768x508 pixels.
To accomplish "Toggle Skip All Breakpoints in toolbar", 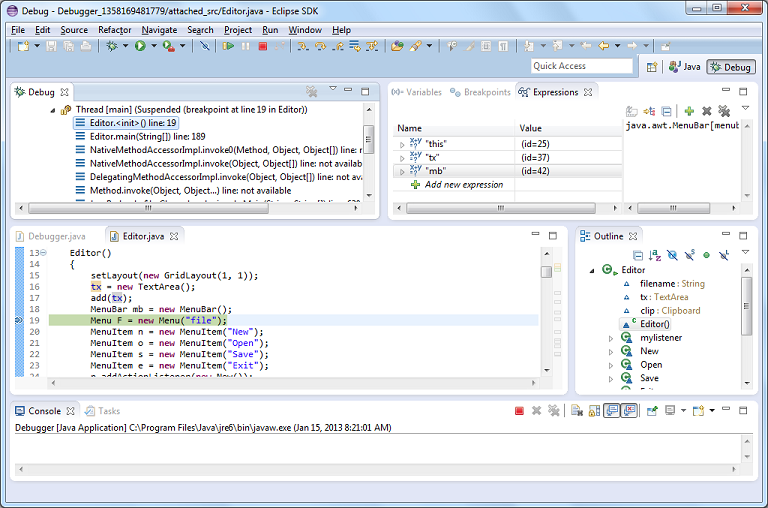I will pos(205,46).
